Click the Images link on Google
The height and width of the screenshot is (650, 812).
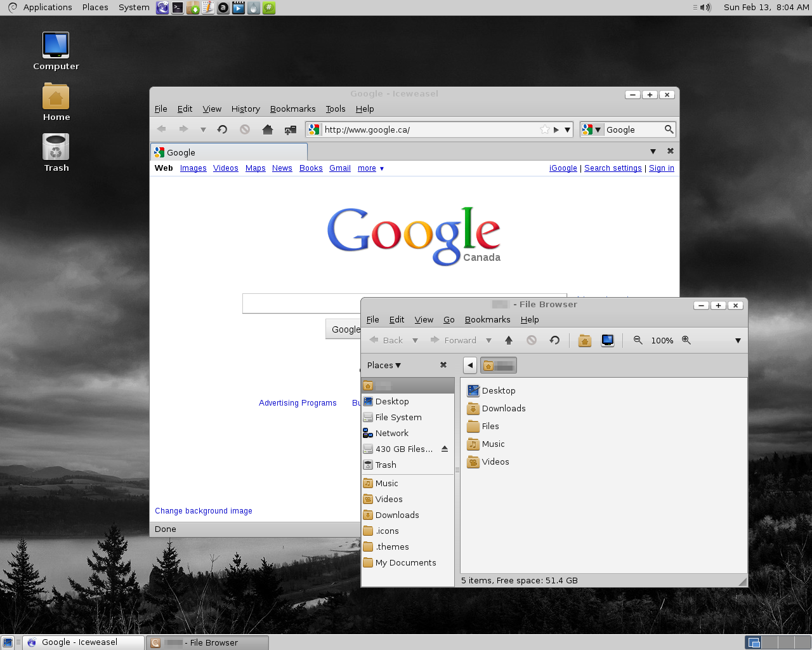[x=193, y=168]
